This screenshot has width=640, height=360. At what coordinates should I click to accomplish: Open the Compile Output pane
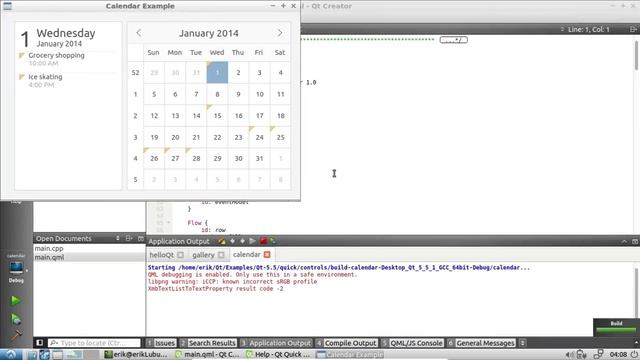(x=346, y=343)
